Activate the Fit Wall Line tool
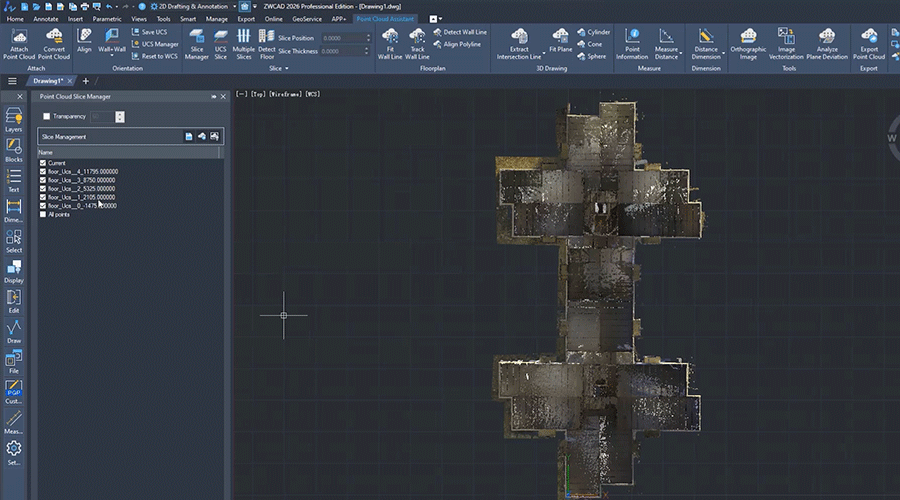The image size is (900, 500). pyautogui.click(x=390, y=44)
